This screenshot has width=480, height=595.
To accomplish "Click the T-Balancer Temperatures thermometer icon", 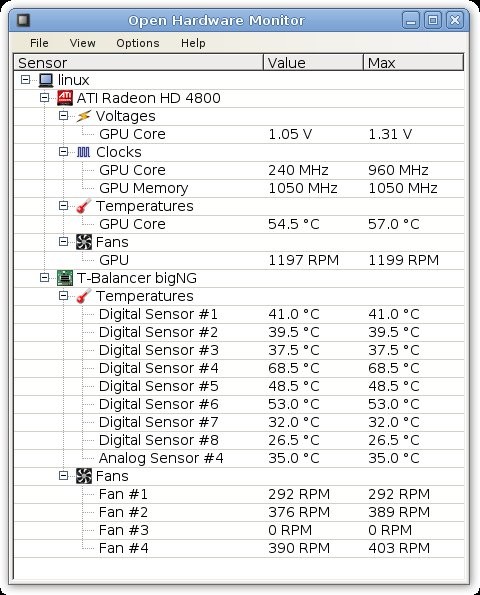I will click(83, 296).
